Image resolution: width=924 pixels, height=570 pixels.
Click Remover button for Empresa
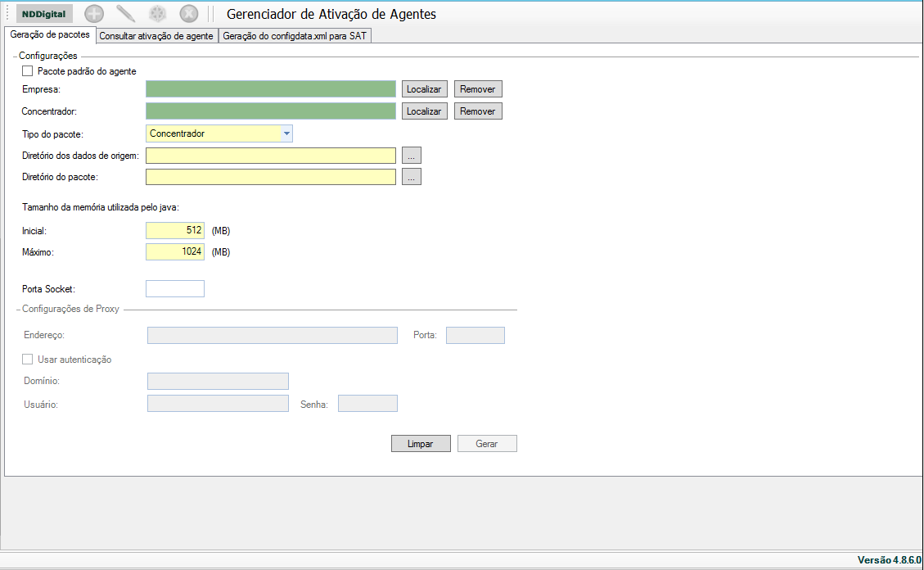point(478,89)
